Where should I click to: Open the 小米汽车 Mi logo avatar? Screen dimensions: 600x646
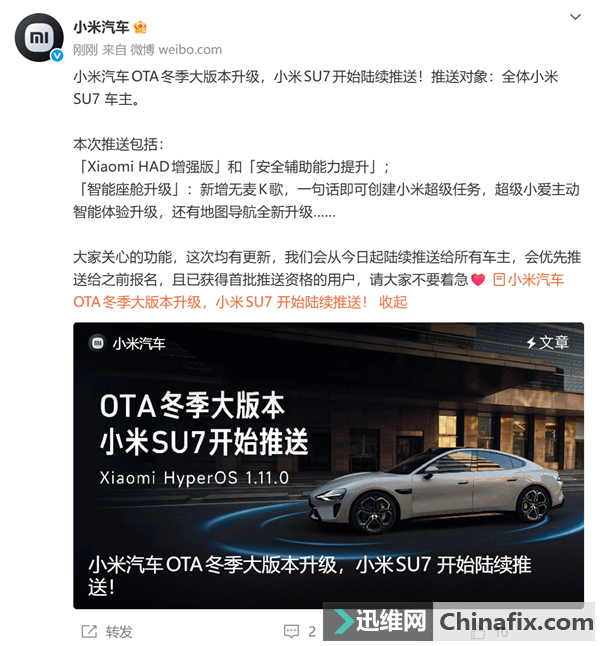tap(39, 37)
